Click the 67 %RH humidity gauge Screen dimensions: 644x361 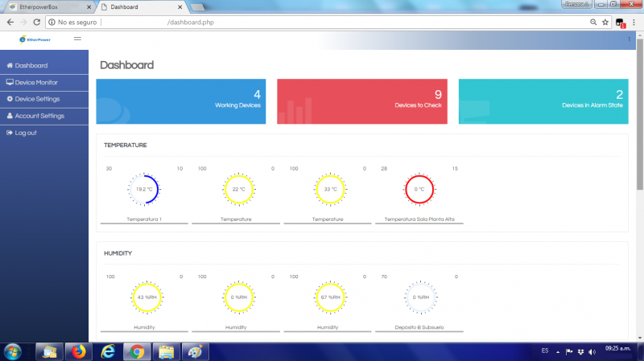tap(328, 297)
